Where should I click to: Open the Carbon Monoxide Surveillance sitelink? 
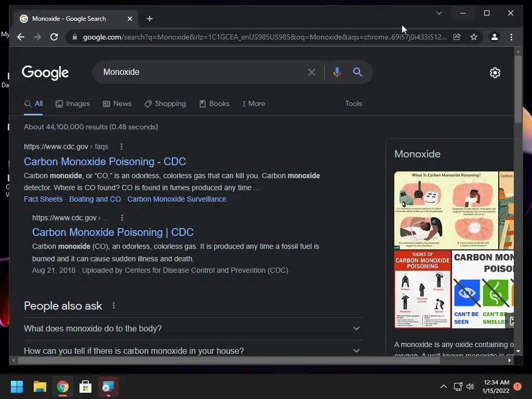coord(177,199)
